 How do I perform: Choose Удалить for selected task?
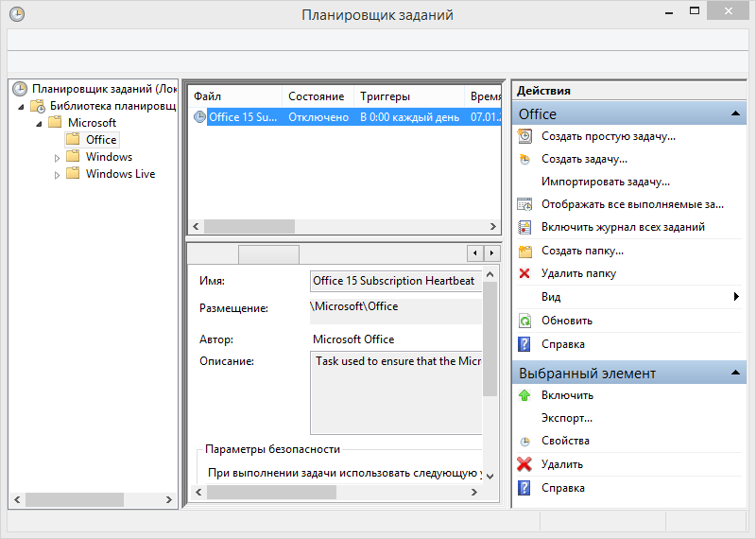(562, 464)
